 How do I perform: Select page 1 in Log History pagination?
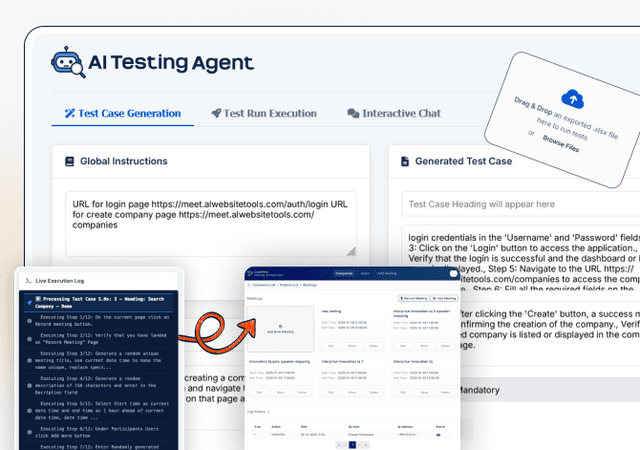[353, 445]
